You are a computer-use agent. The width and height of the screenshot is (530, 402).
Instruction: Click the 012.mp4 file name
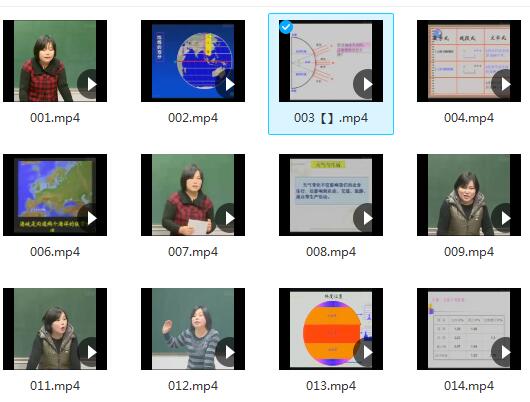point(193,386)
